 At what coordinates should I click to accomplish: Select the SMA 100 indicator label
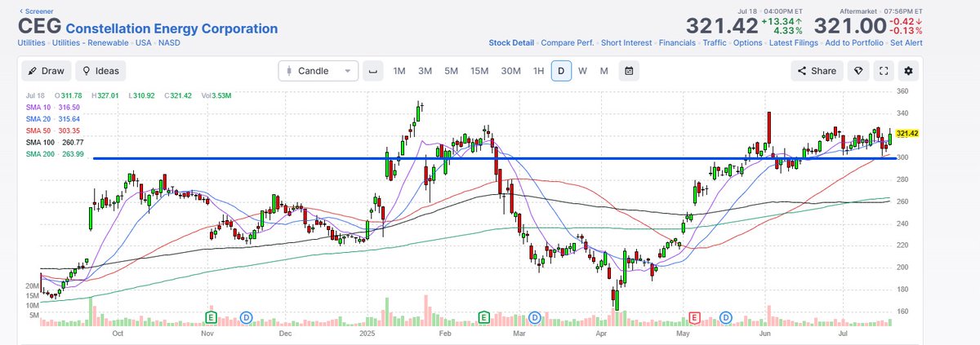56,143
